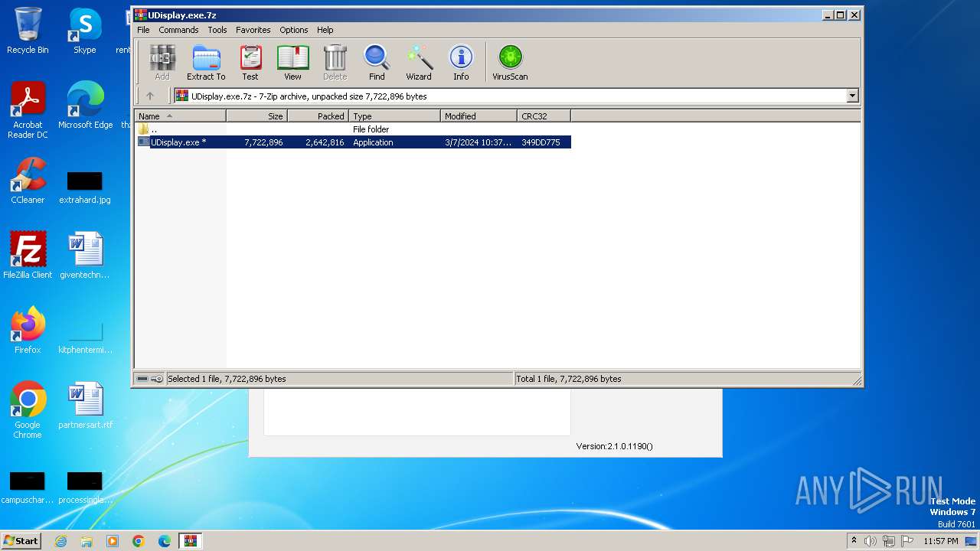Select extrahard.jpg desktop file

click(84, 187)
